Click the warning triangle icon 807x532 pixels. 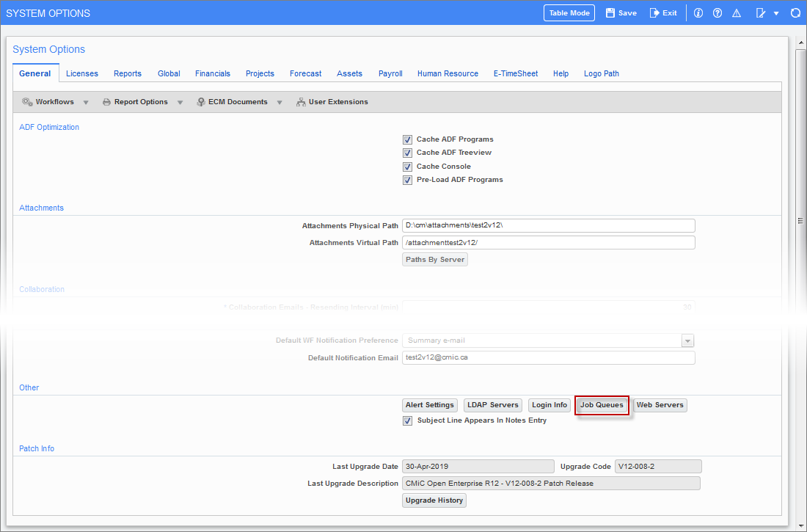737,13
